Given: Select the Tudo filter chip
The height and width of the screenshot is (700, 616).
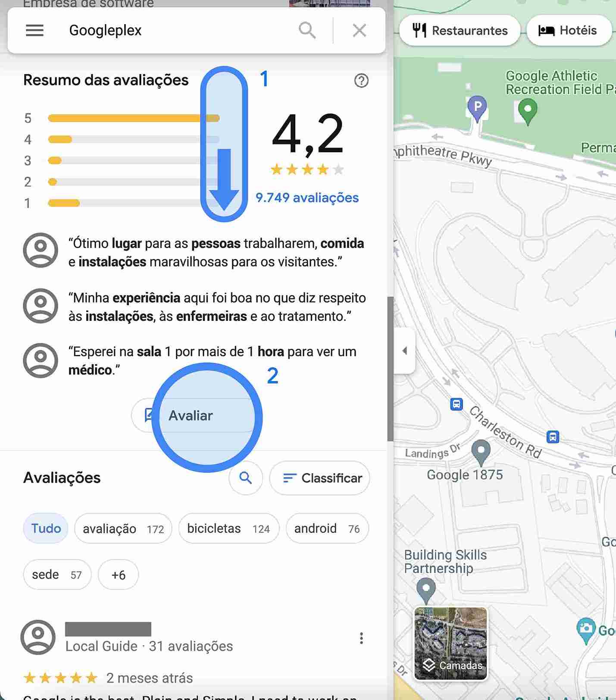Looking at the screenshot, I should (x=46, y=528).
